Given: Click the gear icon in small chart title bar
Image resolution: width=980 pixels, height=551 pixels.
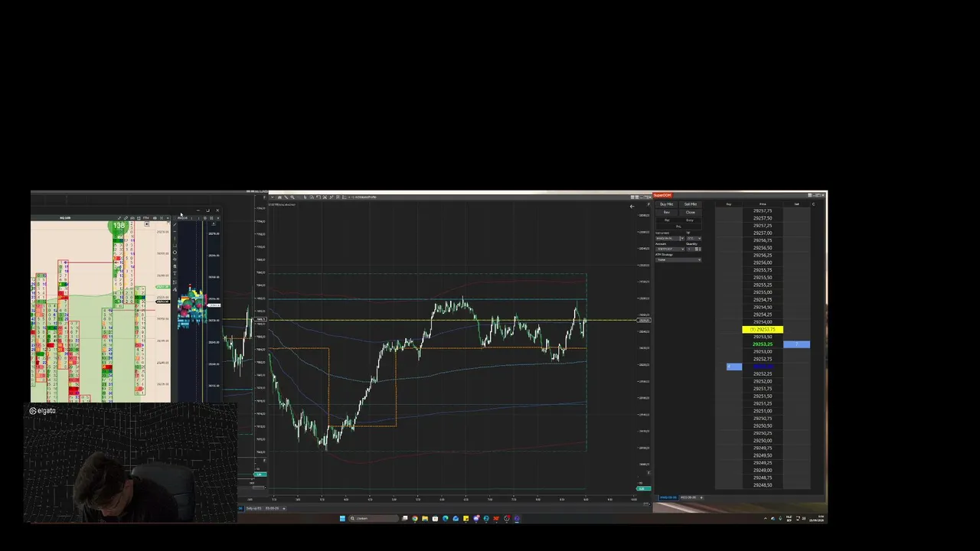Looking at the screenshot, I should 205,218.
